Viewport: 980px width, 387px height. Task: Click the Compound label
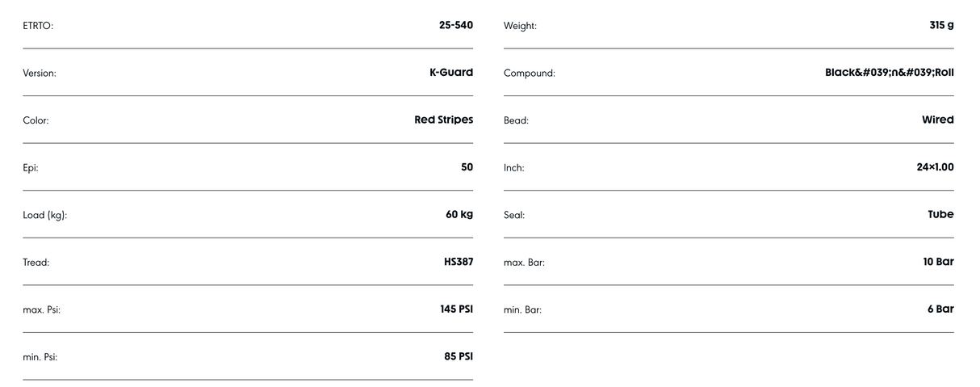530,74
